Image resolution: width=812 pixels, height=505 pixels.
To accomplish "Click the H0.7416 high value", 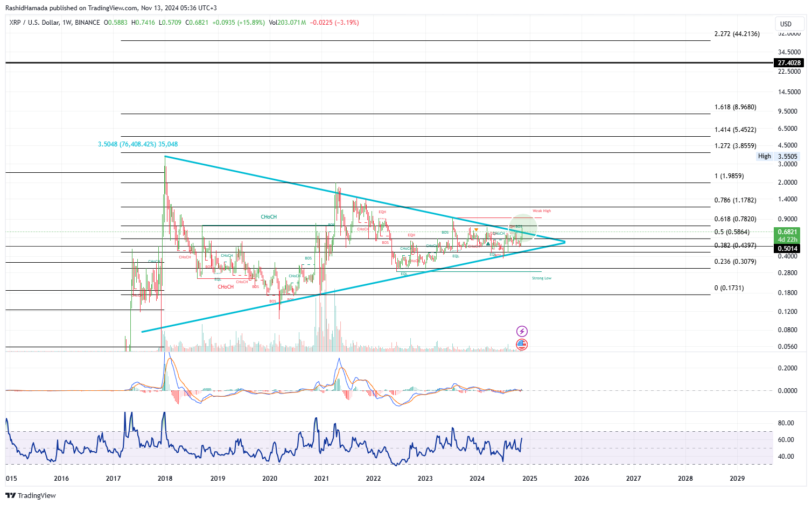I will coord(144,23).
